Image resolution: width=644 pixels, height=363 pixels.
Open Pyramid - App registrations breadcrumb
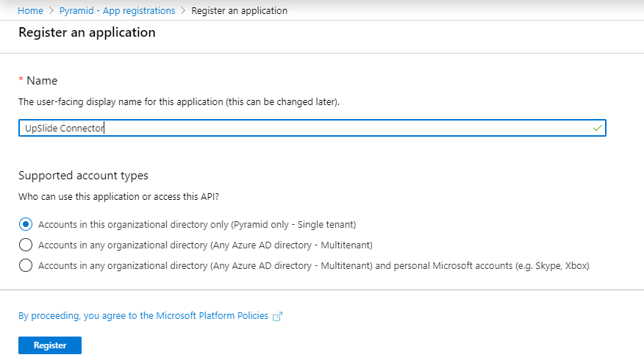click(117, 11)
